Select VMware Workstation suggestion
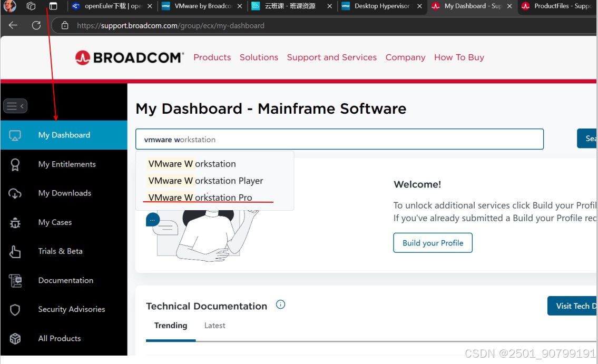 coord(192,164)
